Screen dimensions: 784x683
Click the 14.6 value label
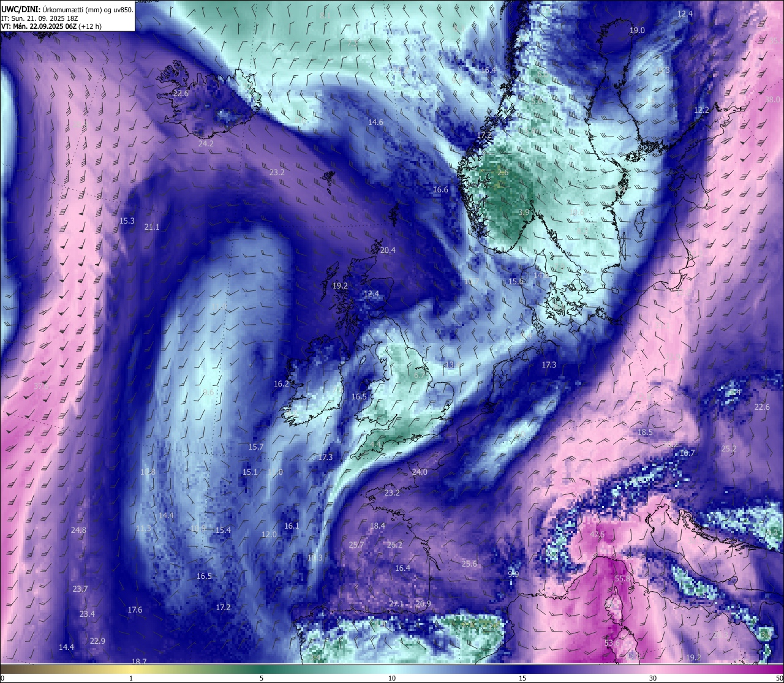click(x=375, y=122)
